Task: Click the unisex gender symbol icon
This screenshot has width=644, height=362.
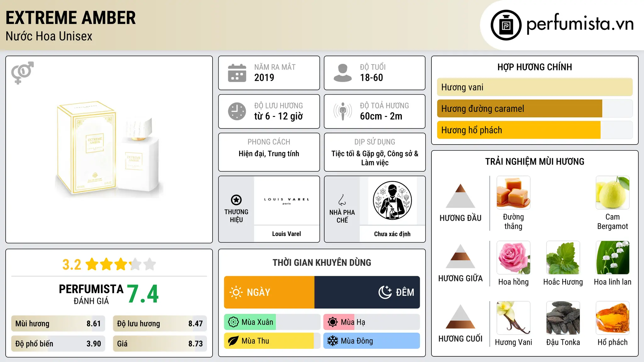Action: [22, 73]
